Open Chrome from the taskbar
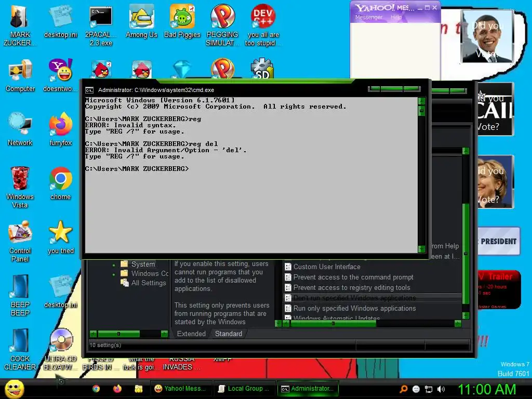 (96, 389)
